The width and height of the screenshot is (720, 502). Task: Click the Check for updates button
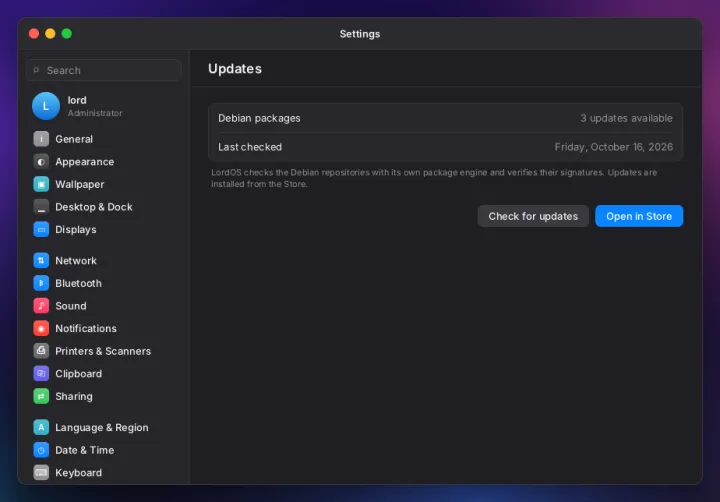pyautogui.click(x=533, y=216)
